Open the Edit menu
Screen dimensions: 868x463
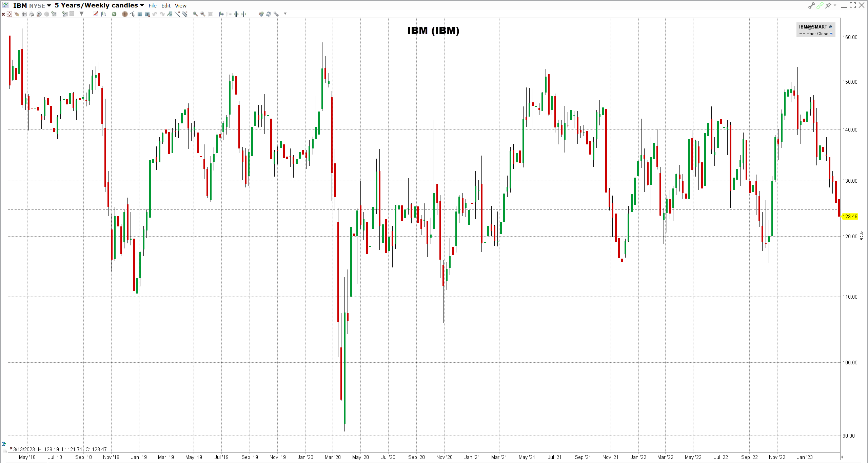pos(166,6)
